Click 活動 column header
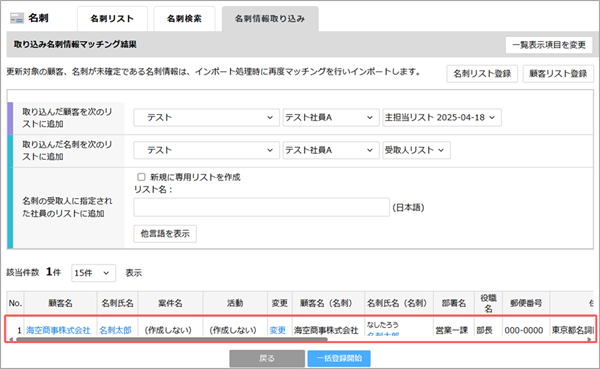600x369 pixels. (x=235, y=303)
